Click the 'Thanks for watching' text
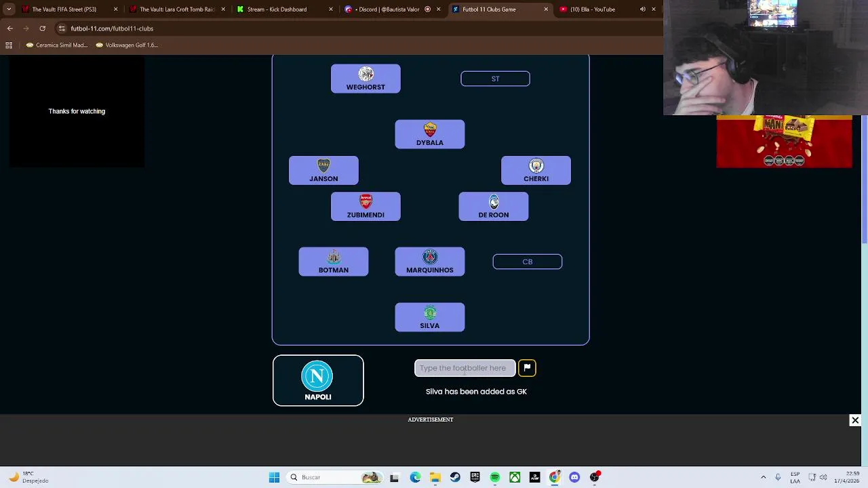 coord(77,111)
